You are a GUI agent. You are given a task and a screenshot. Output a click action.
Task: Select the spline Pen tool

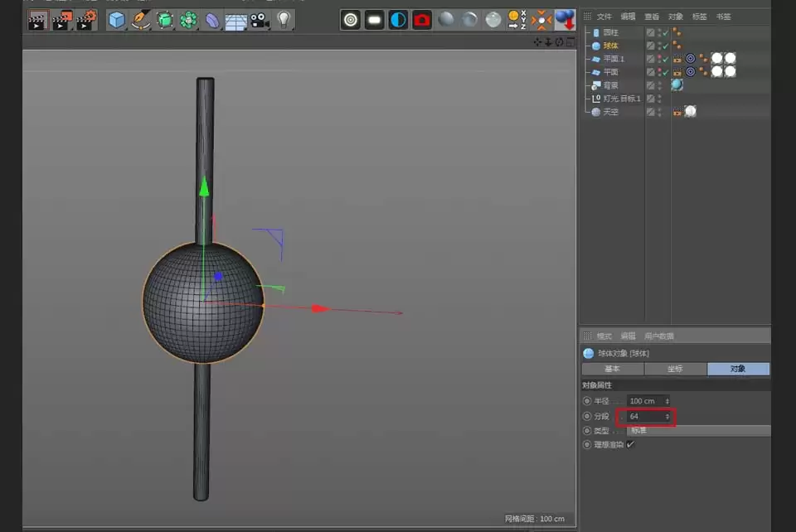(x=140, y=18)
